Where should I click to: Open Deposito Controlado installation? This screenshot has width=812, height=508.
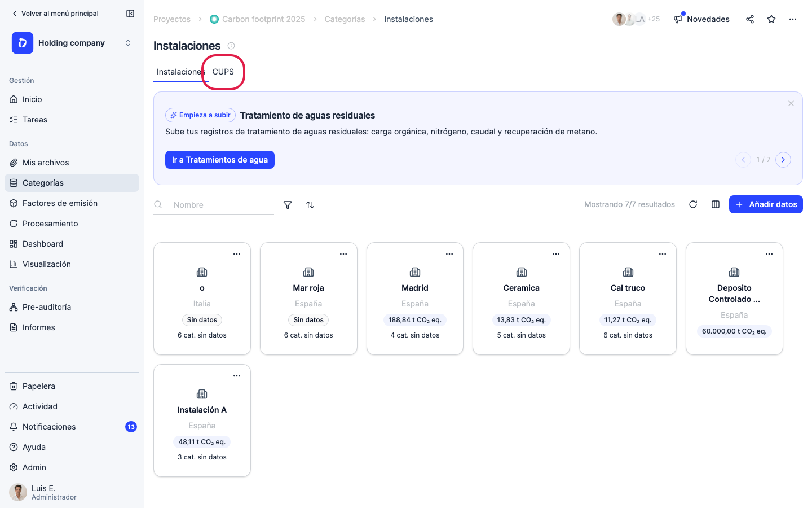734,299
